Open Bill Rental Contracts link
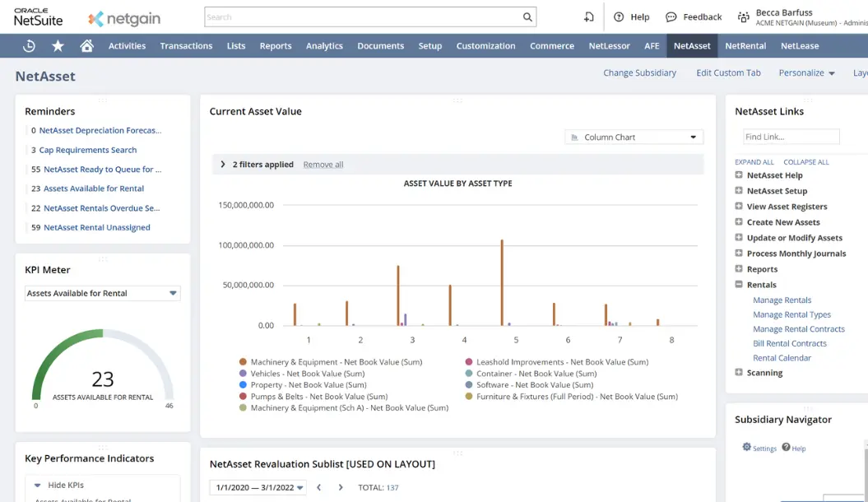This screenshot has height=502, width=868. 789,343
